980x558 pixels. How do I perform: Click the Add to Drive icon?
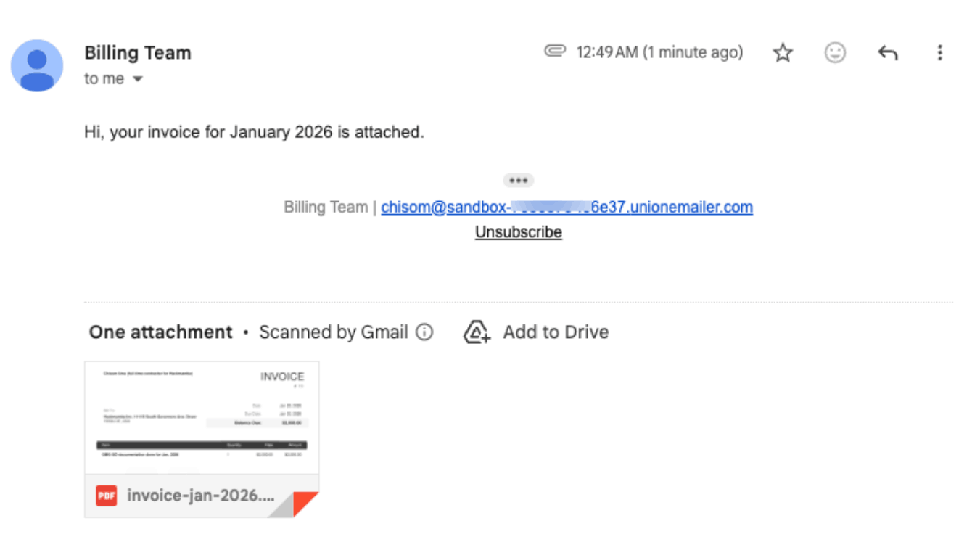pyautogui.click(x=477, y=332)
